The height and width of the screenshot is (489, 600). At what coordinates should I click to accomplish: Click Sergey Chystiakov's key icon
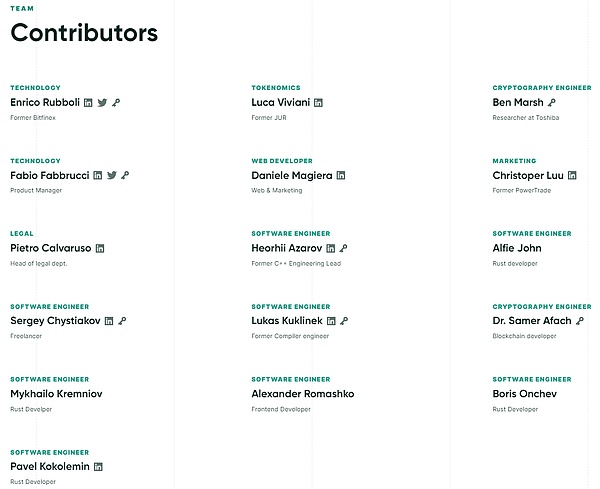pos(122,321)
